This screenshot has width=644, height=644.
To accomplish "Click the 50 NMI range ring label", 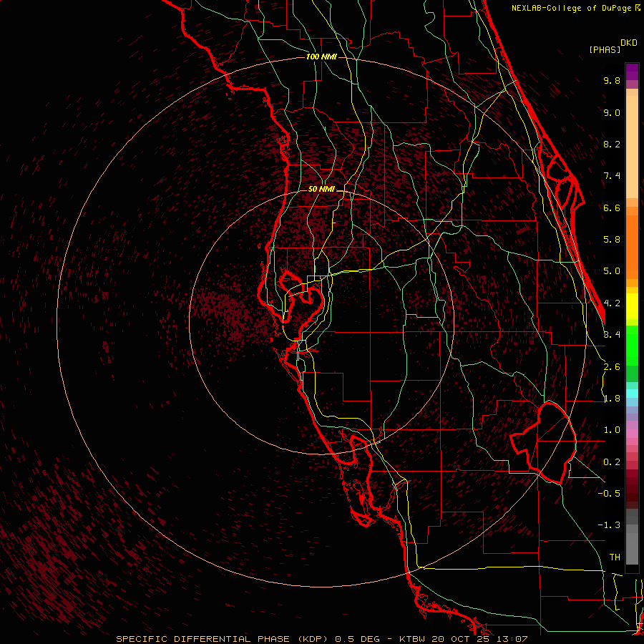I will point(321,189).
